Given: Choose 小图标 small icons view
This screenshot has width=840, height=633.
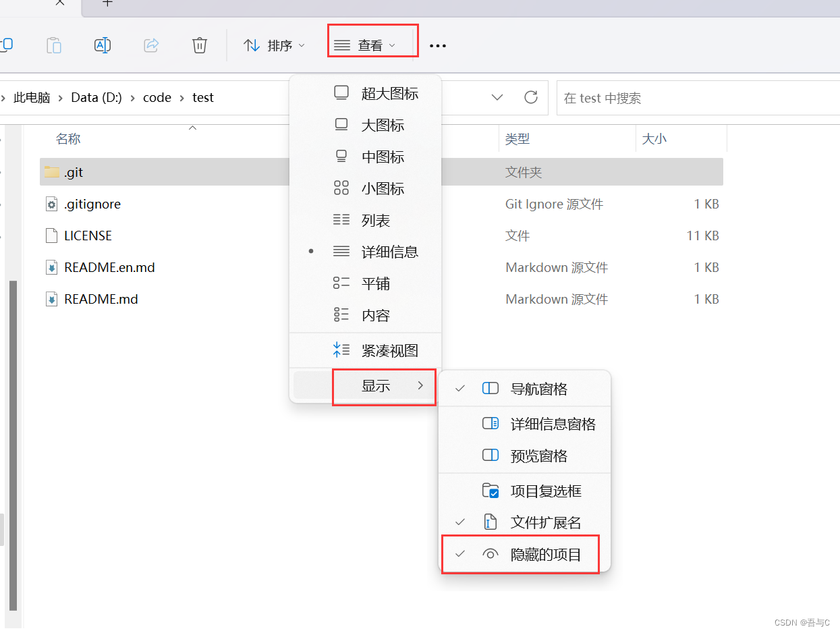Looking at the screenshot, I should coord(365,189).
